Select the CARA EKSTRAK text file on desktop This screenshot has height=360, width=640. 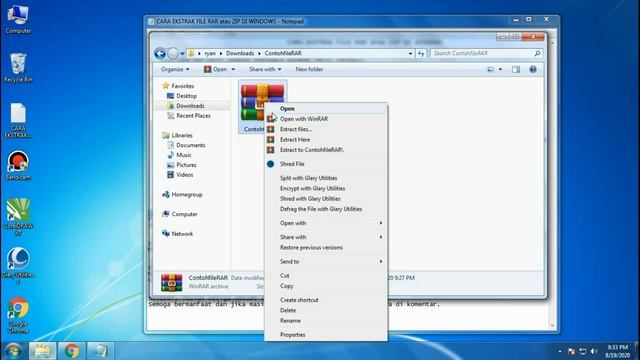(18, 120)
